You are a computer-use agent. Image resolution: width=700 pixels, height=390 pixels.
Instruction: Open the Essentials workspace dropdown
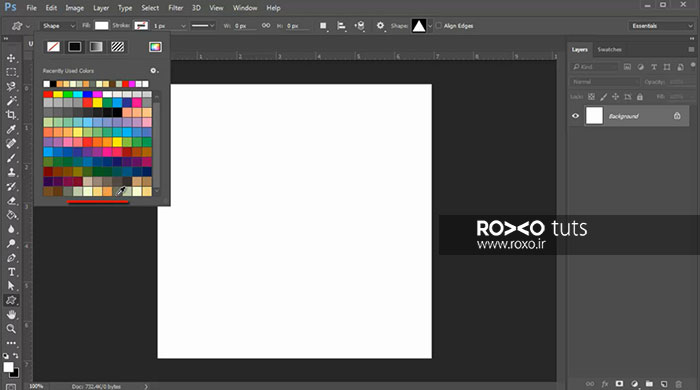coord(661,26)
